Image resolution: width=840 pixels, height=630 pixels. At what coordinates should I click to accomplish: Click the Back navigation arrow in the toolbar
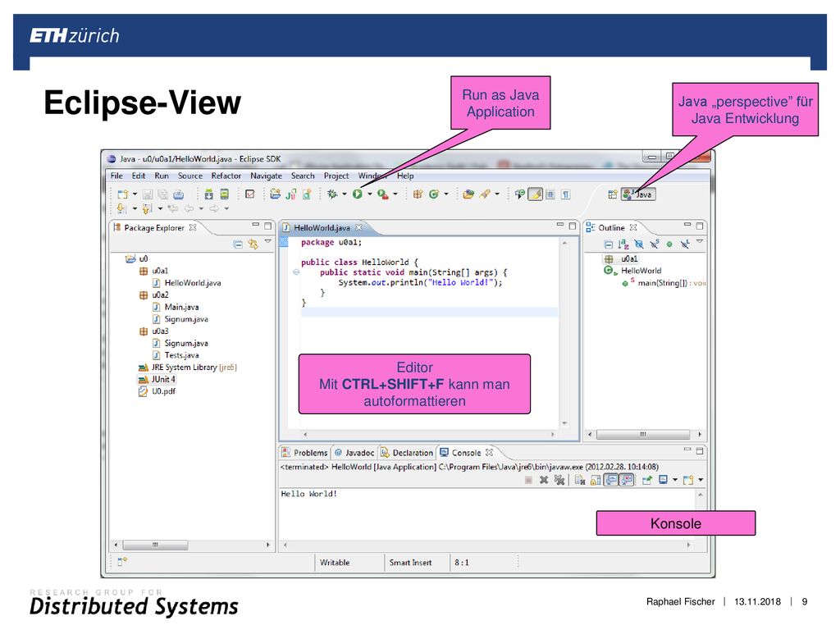189,208
